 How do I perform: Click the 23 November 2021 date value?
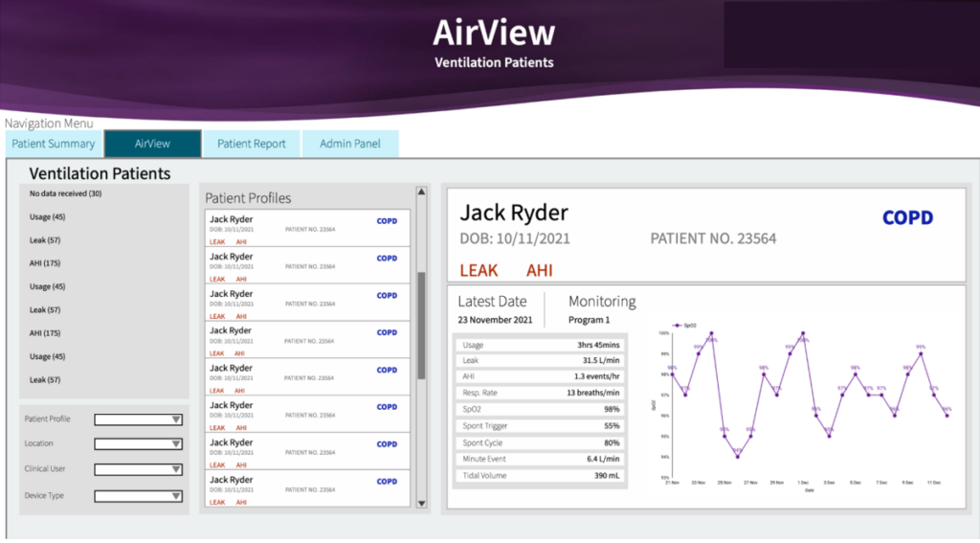[495, 320]
